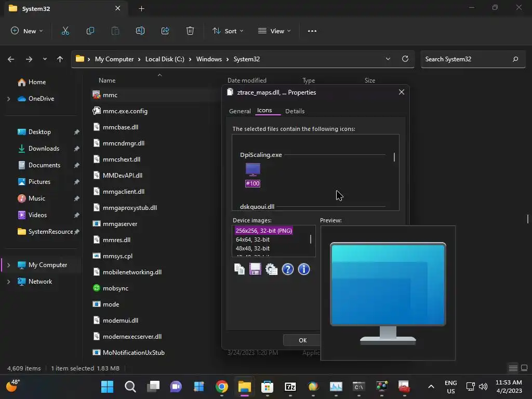This screenshot has height=399, width=532.
Task: Click My Computer breadcrumb in address bar
Action: click(x=114, y=59)
